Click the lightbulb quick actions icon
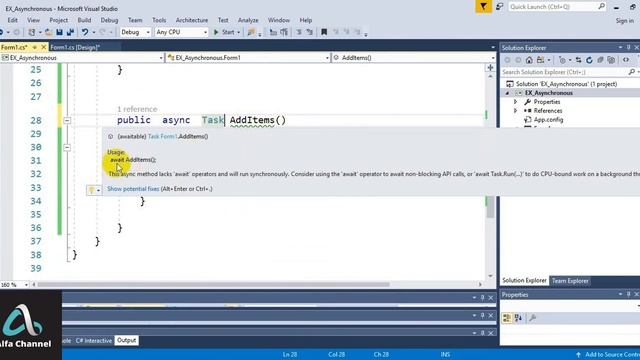 point(91,190)
